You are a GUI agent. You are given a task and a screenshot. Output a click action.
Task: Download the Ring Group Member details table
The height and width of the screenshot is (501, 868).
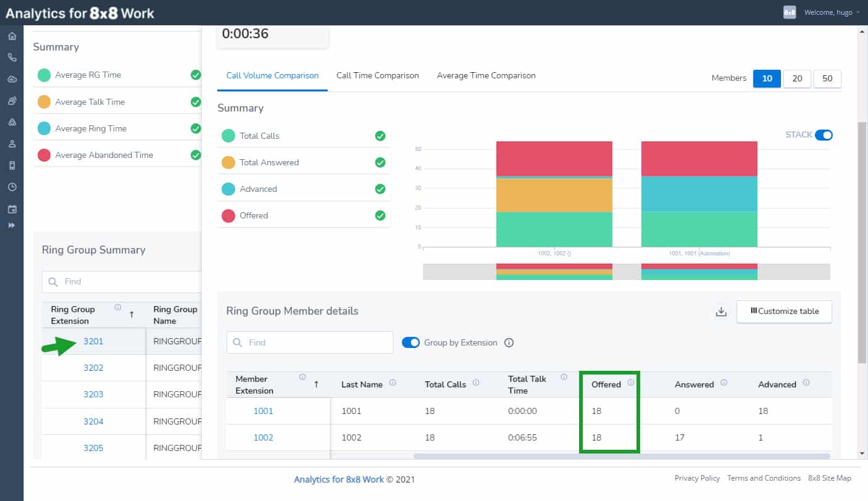point(720,312)
